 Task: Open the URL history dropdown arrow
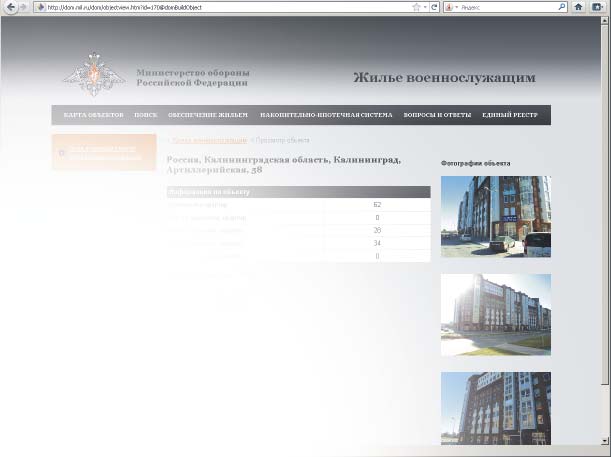(x=425, y=7)
